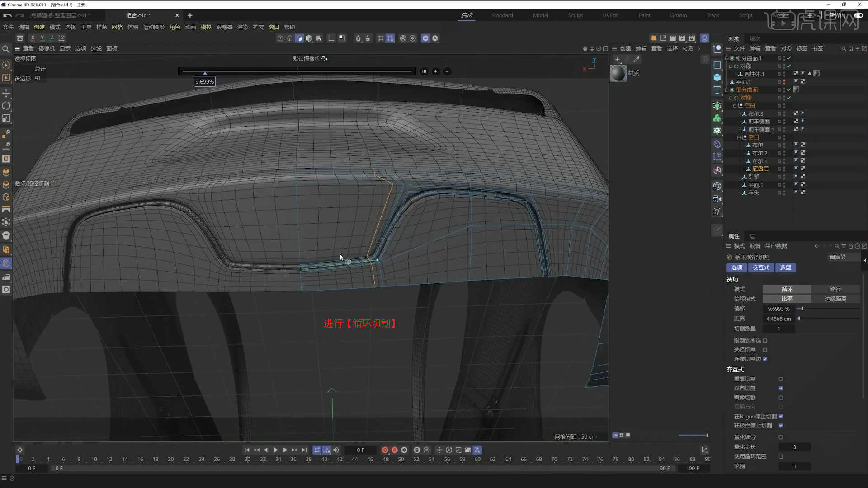Click the Camera object icon
Image resolution: width=868 pixels, height=488 pixels.
[x=717, y=199]
